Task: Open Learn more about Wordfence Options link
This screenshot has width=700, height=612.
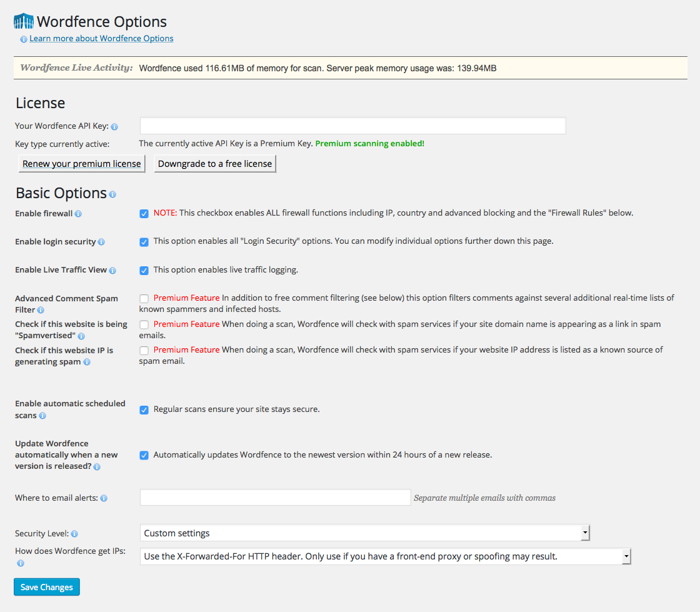Action: point(101,38)
